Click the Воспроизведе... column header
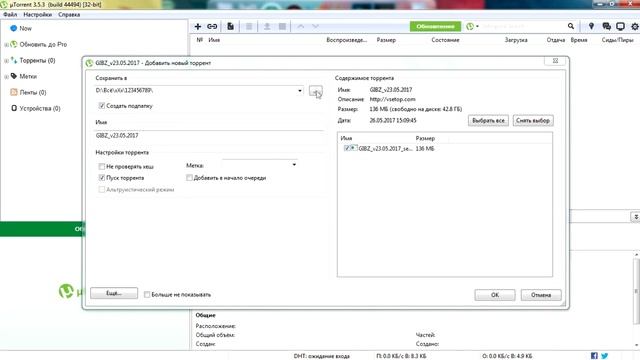Screen dimensions: 640x360 [x=347, y=40]
